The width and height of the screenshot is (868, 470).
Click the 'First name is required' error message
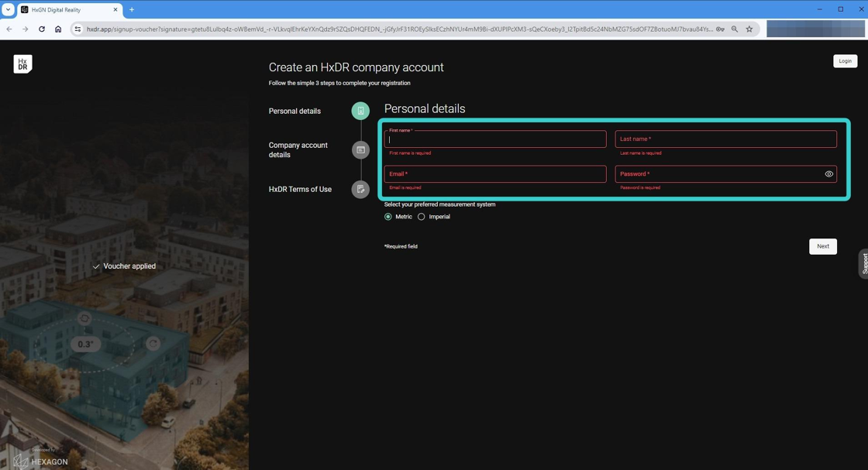(x=410, y=153)
